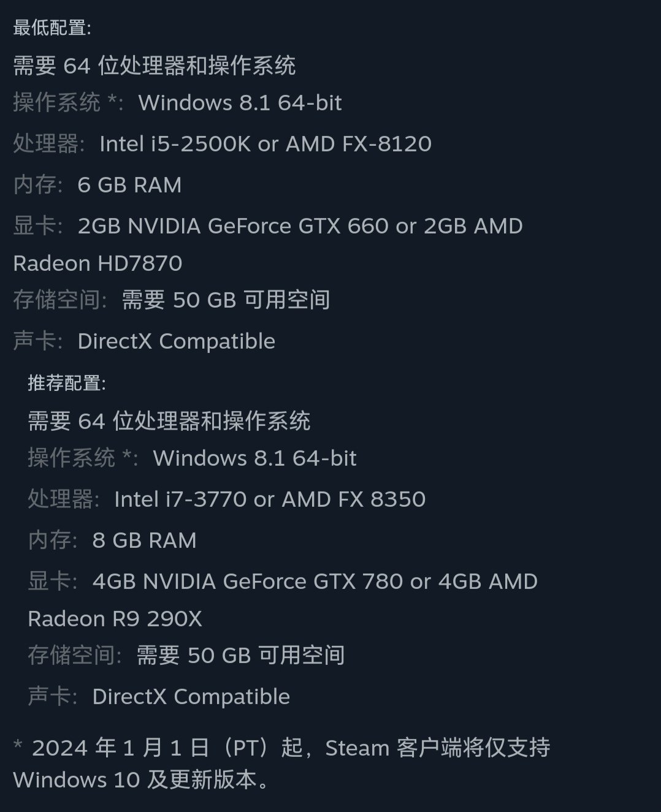Click DirectX Compatible in the recommended section
Screen dimensions: 661x812
coord(191,697)
